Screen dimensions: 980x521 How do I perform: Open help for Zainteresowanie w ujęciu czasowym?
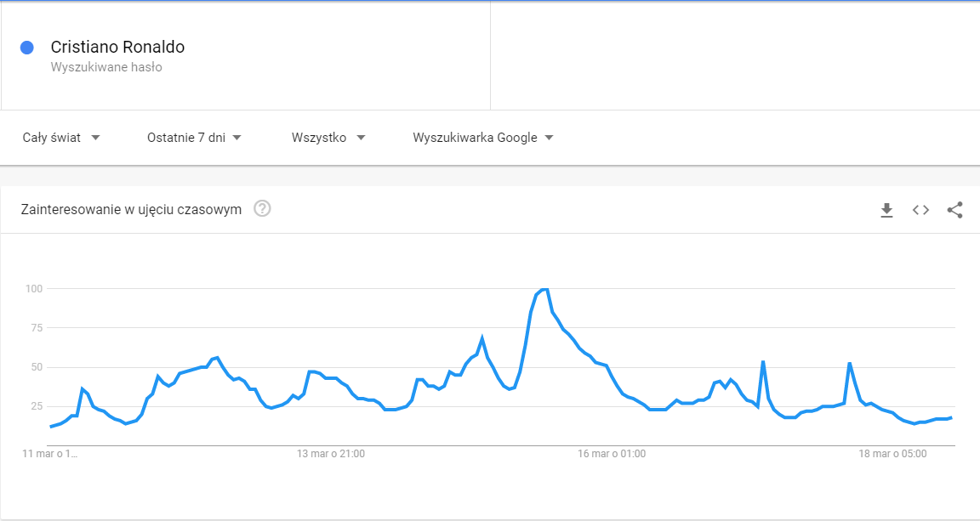click(262, 209)
